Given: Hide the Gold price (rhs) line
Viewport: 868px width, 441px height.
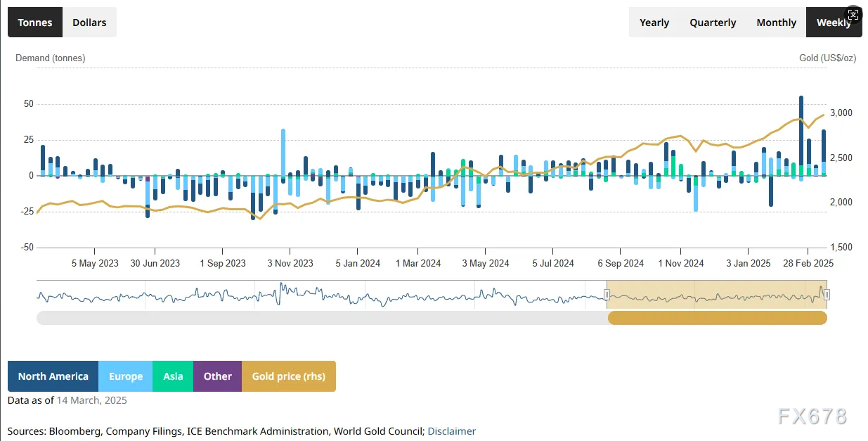Looking at the screenshot, I should 288,376.
